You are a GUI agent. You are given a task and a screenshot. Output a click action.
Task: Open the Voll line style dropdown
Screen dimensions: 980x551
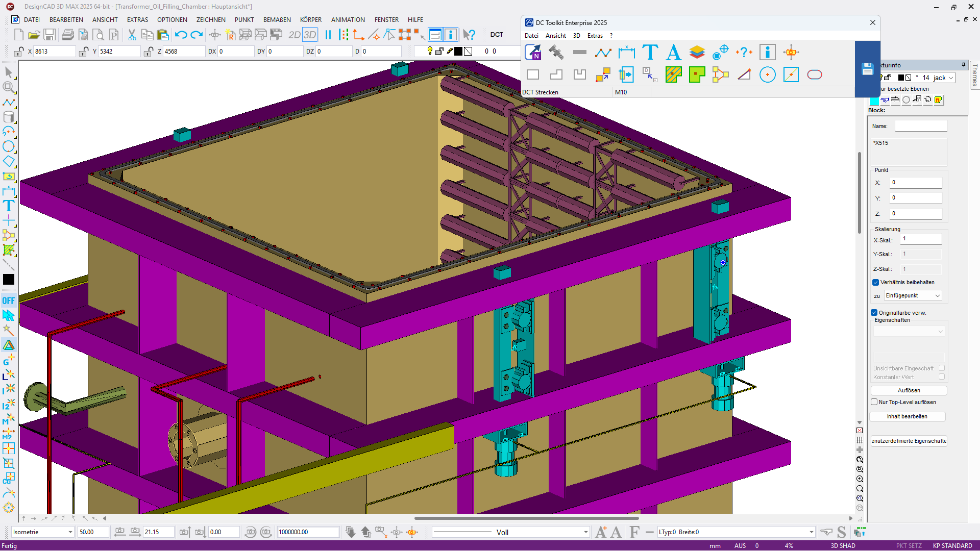[x=585, y=532]
